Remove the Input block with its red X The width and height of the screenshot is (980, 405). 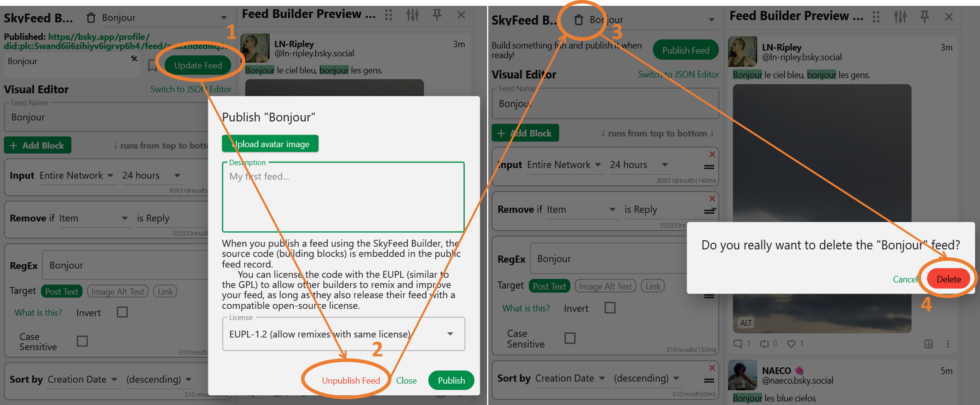point(712,154)
